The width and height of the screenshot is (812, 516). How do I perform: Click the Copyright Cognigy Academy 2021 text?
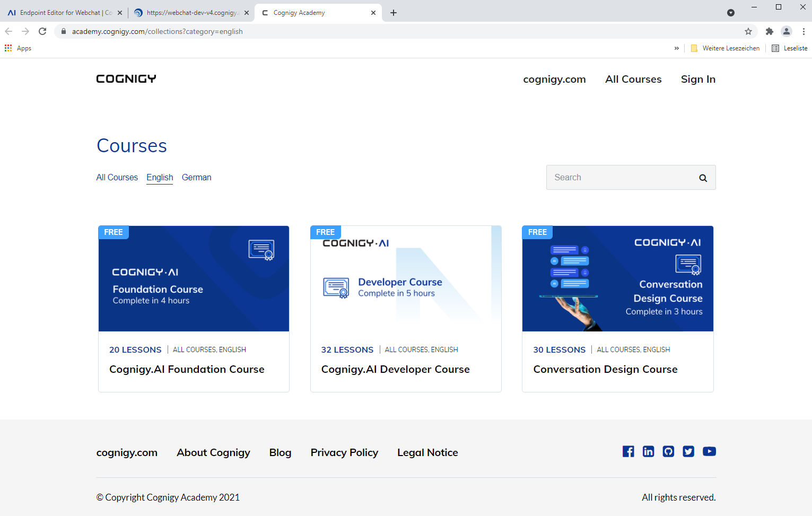168,497
